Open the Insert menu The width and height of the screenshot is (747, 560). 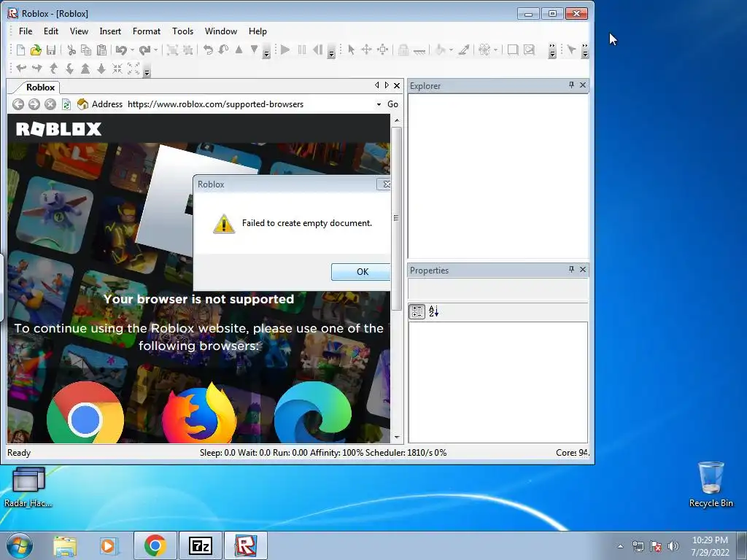coord(110,31)
